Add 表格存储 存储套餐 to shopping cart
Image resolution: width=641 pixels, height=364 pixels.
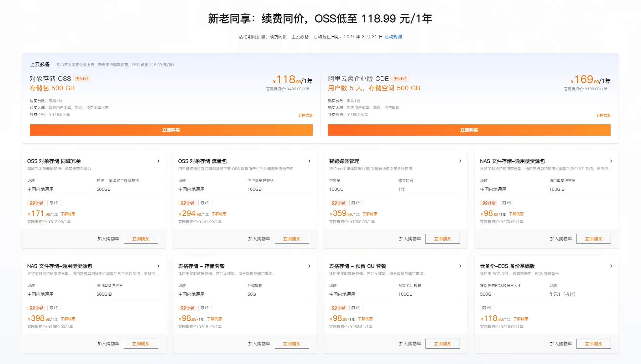click(259, 344)
